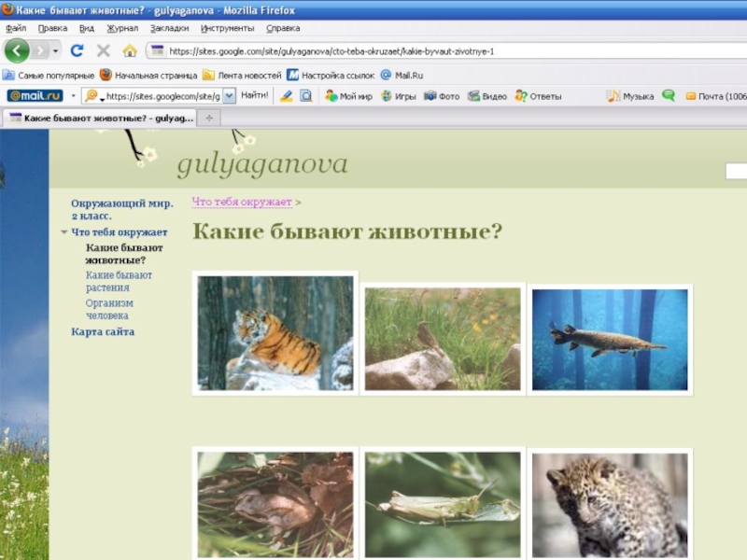Open the Начальная страница bookmark
The image size is (747, 560).
[x=148, y=76]
